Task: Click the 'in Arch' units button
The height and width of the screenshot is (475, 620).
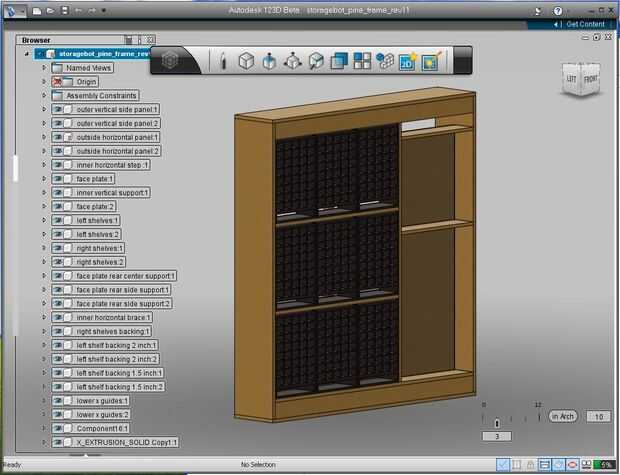Action: [563, 416]
